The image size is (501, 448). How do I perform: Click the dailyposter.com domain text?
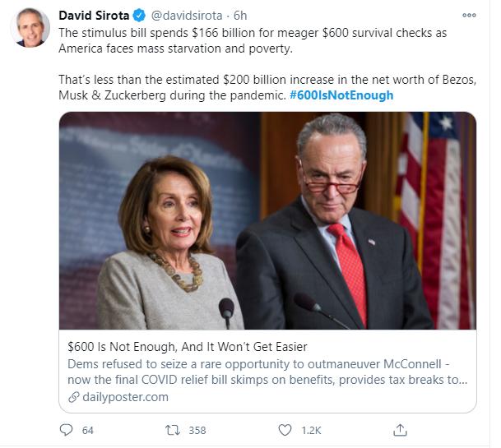127,397
